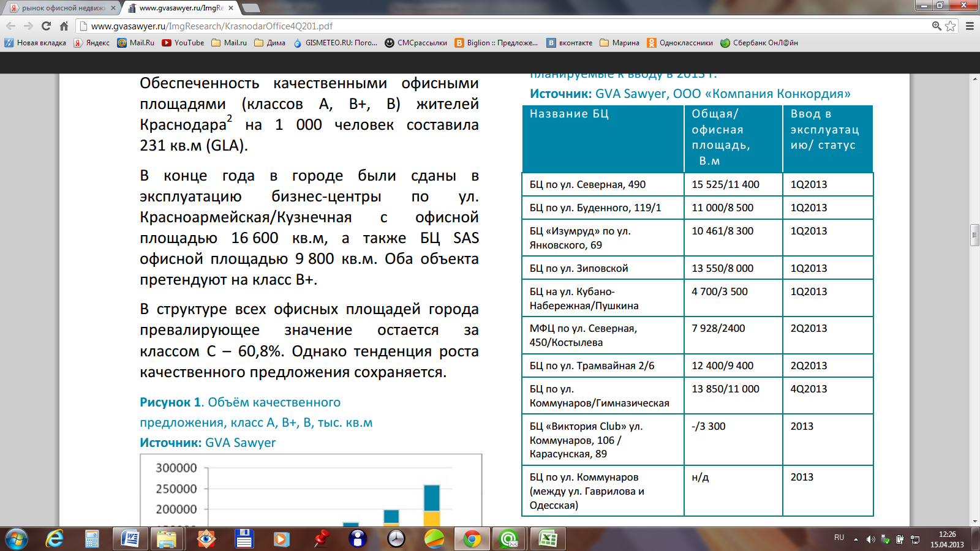Viewport: 980px width, 551px height.
Task: Open the media player taskbar icon
Action: point(282,539)
